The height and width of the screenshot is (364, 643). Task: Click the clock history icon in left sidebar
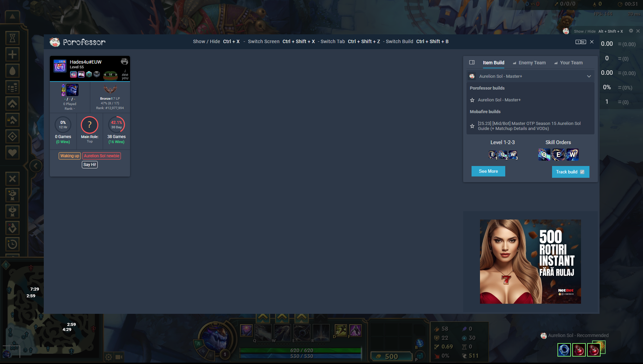tap(12, 244)
